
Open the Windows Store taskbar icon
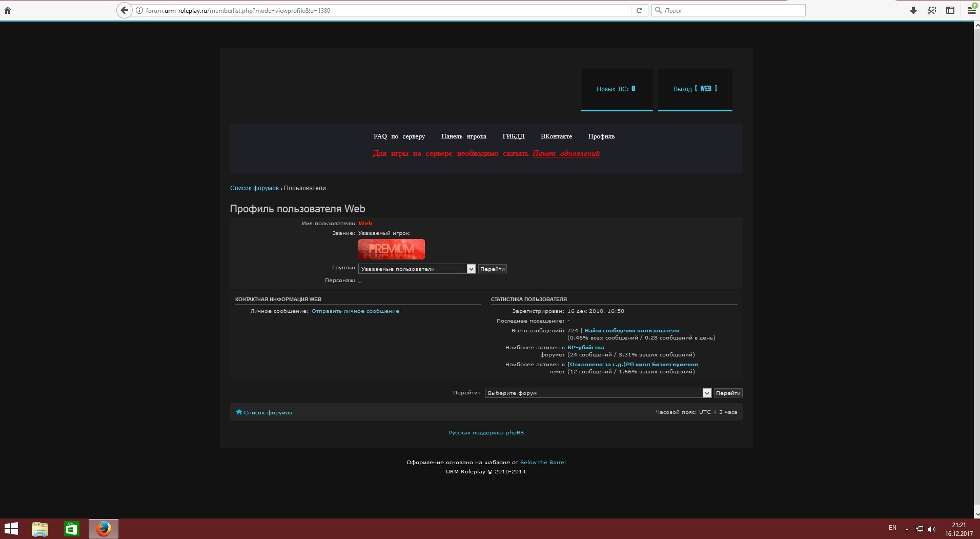(x=71, y=529)
